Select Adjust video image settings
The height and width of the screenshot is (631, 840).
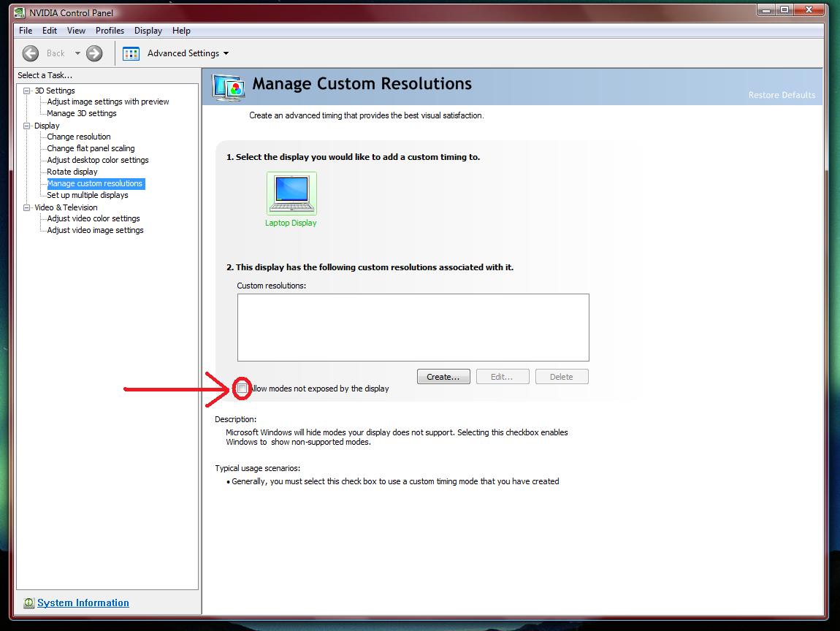click(x=96, y=230)
